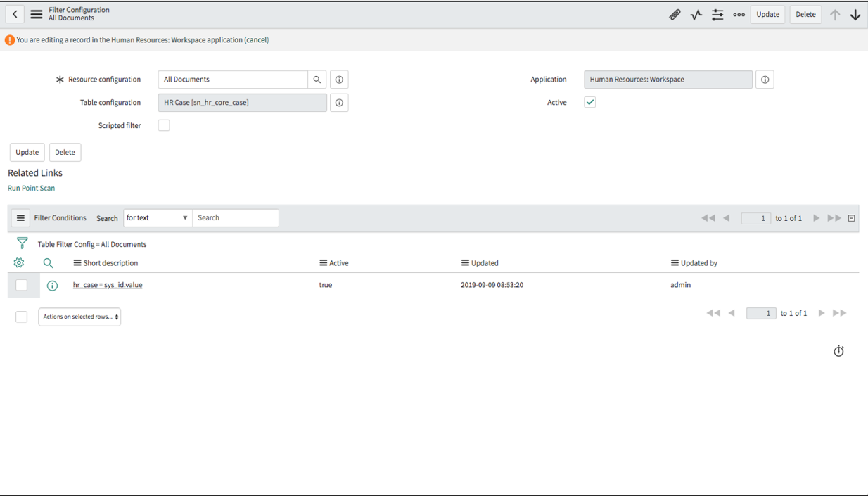Viewport: 868px width, 496px height.
Task: Jump to first page in top pager
Action: coord(708,218)
